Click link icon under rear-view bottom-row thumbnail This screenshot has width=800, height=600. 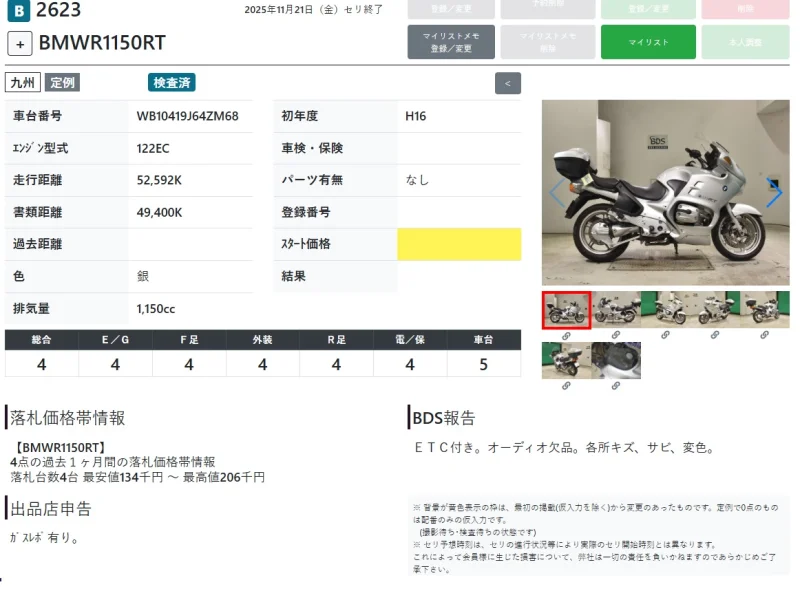tap(566, 386)
